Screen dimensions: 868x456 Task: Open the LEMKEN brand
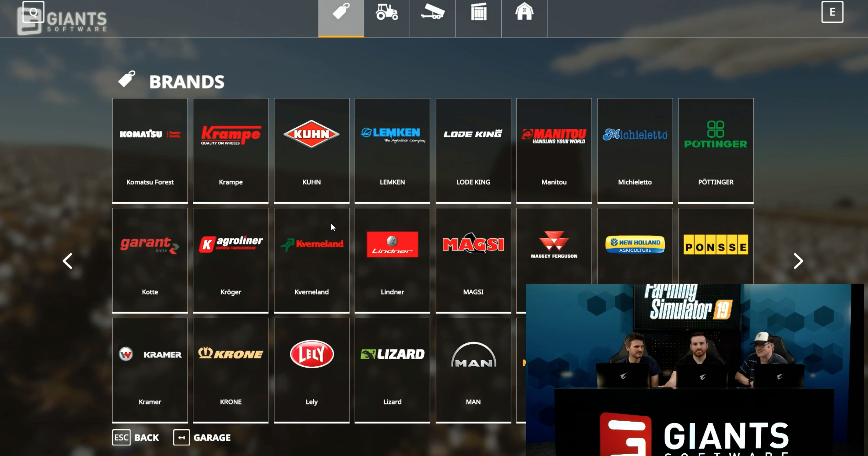pos(392,150)
